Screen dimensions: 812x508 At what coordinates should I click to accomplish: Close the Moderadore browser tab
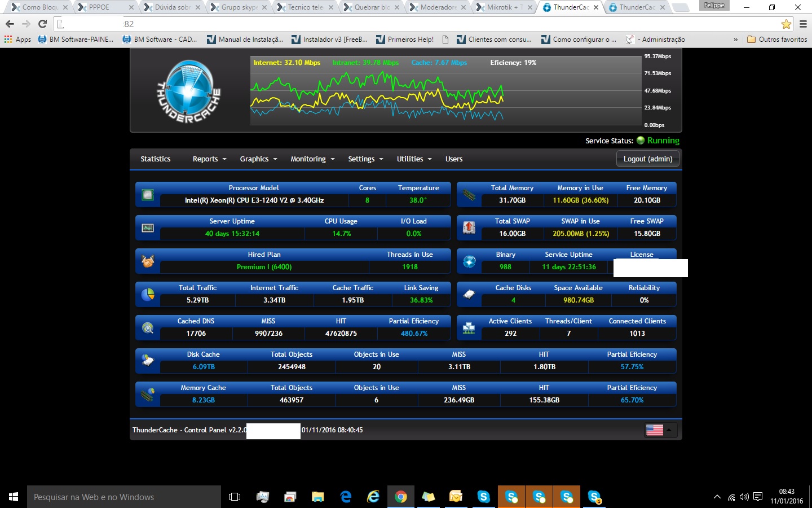pos(464,7)
